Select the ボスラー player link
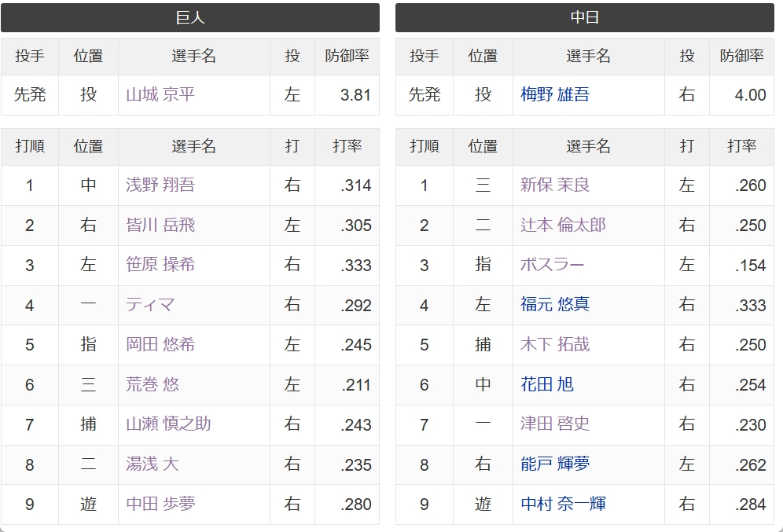The width and height of the screenshot is (783, 532). [x=553, y=265]
